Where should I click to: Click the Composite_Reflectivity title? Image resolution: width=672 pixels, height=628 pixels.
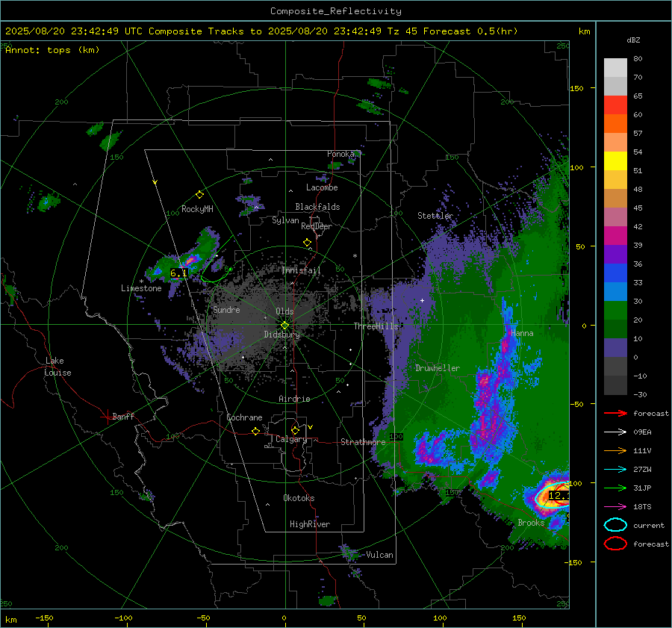(x=336, y=11)
